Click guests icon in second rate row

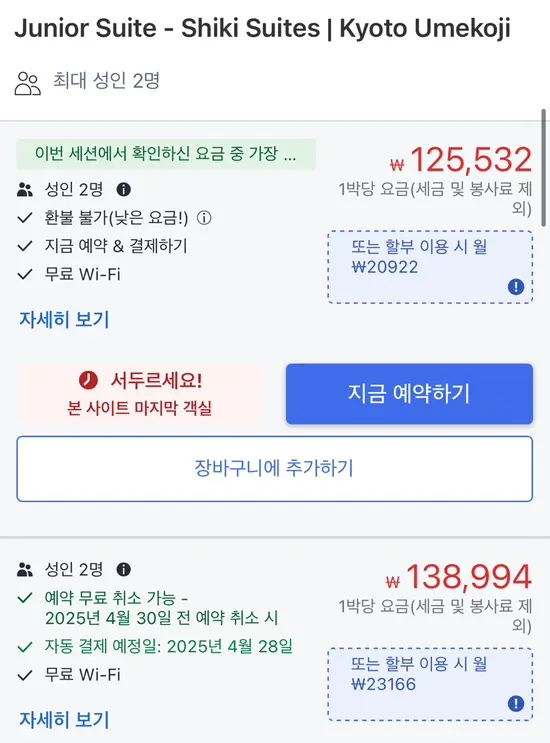(x=25, y=570)
